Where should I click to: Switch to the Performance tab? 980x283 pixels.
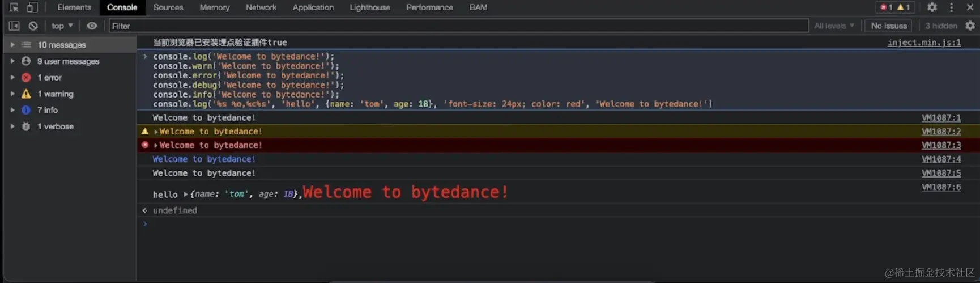[429, 7]
